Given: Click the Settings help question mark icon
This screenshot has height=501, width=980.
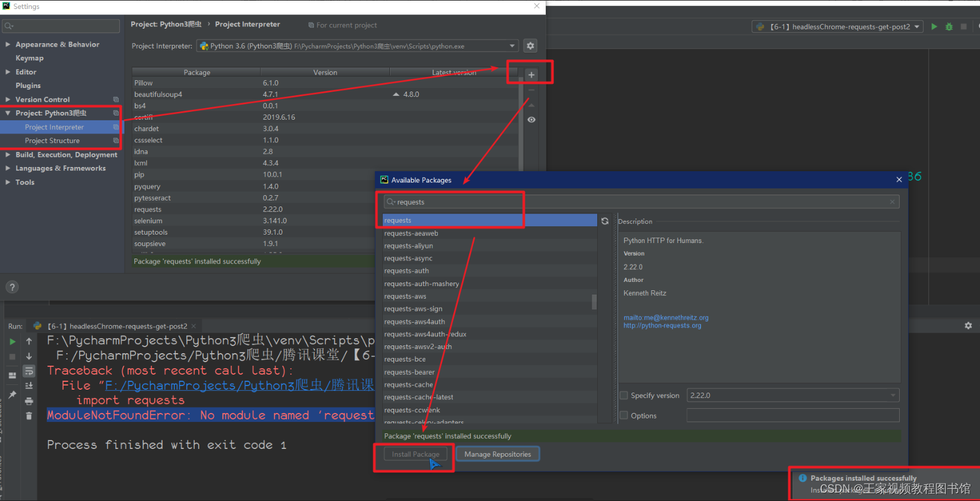Looking at the screenshot, I should [12, 287].
